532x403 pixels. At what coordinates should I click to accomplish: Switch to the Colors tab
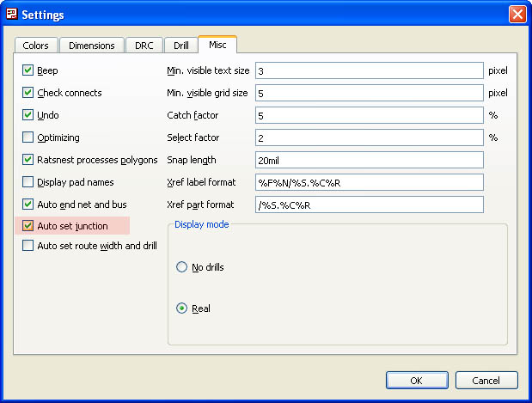(36, 46)
